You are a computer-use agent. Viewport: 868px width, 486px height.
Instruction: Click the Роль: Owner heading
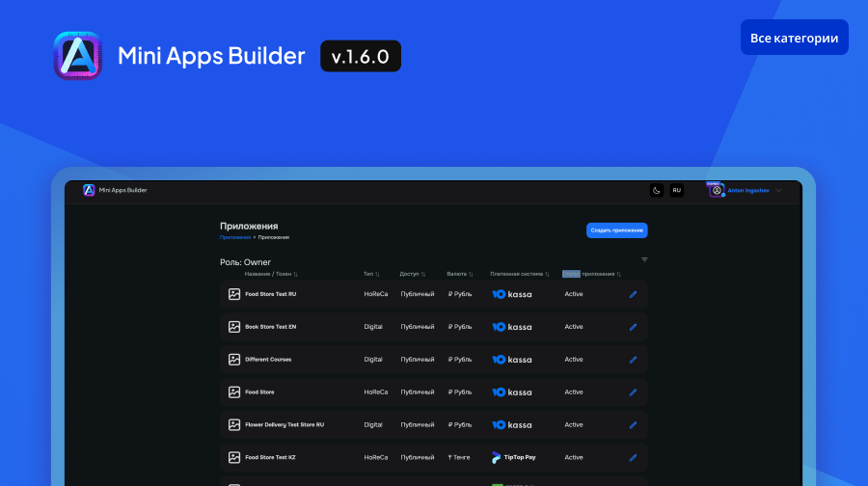245,262
